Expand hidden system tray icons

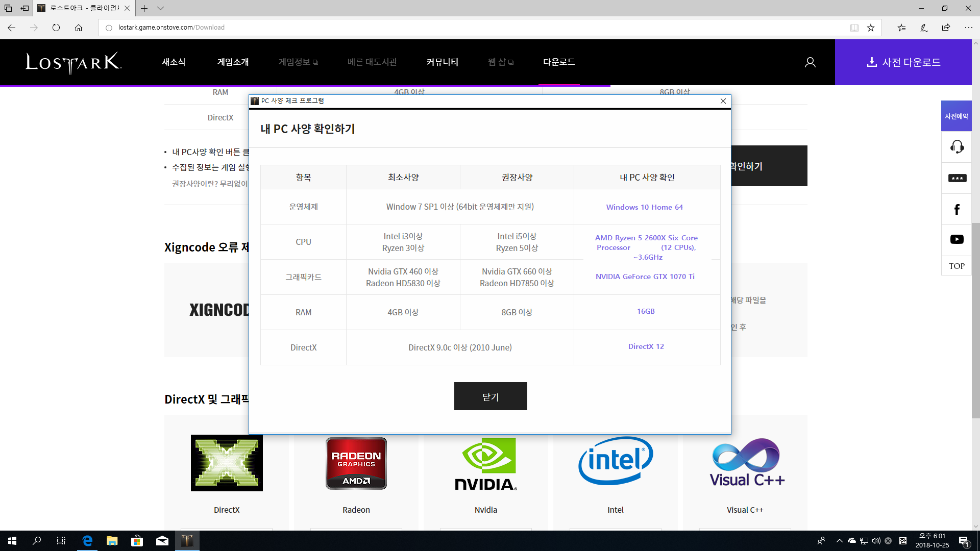tap(839, 541)
